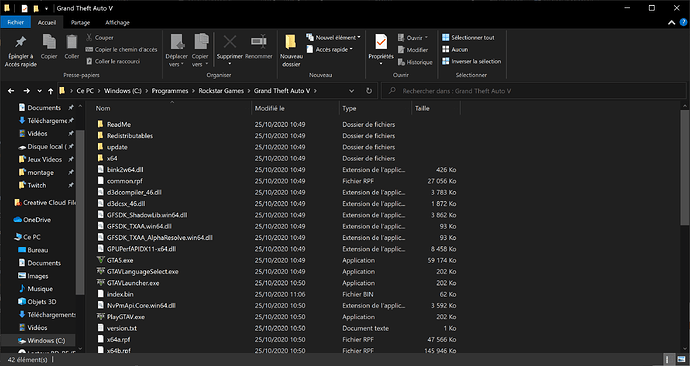Open the Fichier menu tab

pos(15,22)
